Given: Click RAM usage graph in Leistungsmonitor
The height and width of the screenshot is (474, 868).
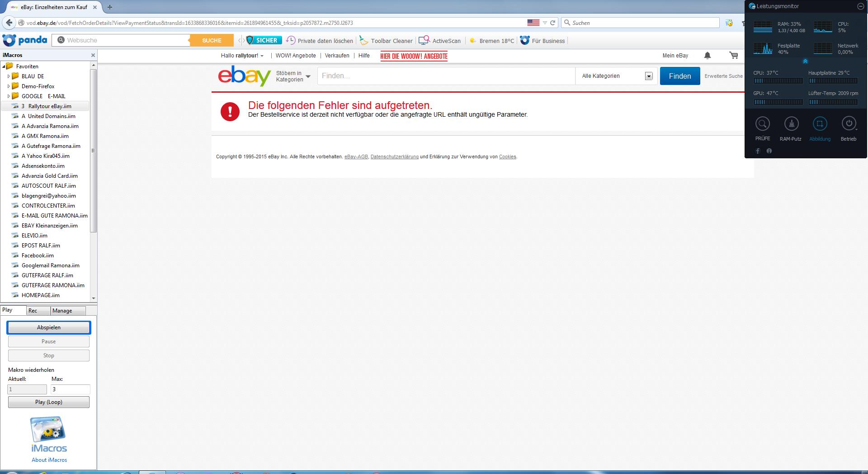Looking at the screenshot, I should click(x=763, y=27).
